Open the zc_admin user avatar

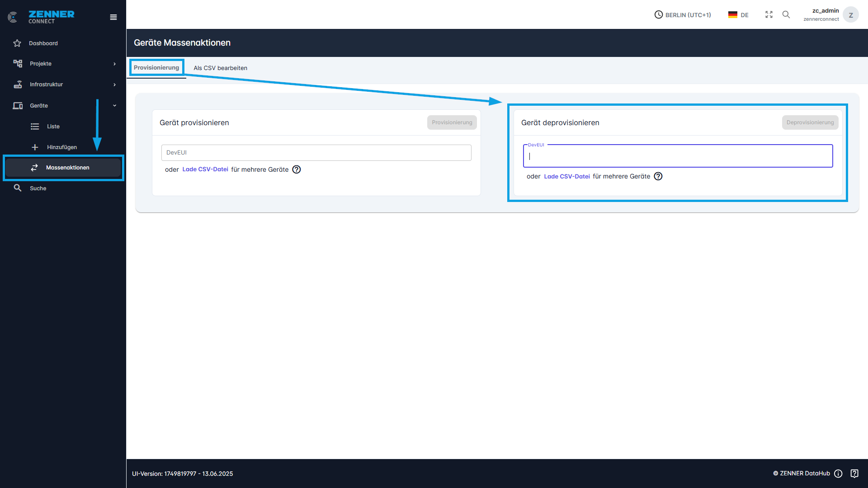[x=850, y=15]
